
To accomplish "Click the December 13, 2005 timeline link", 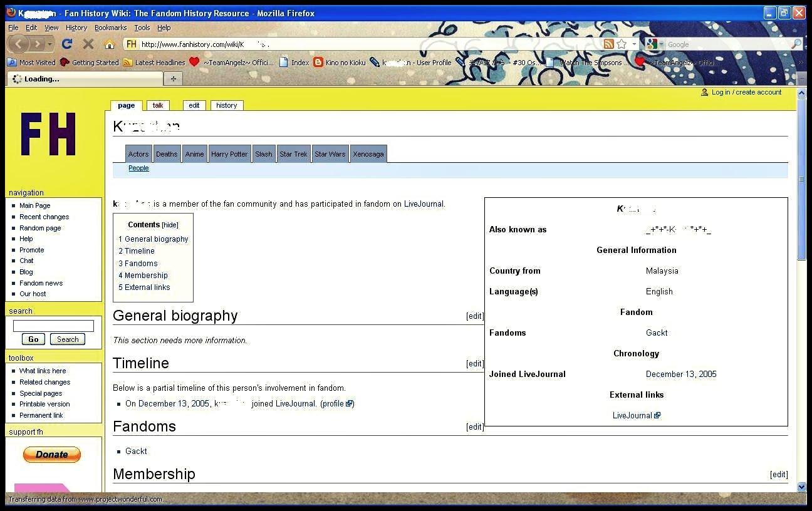I will [174, 404].
